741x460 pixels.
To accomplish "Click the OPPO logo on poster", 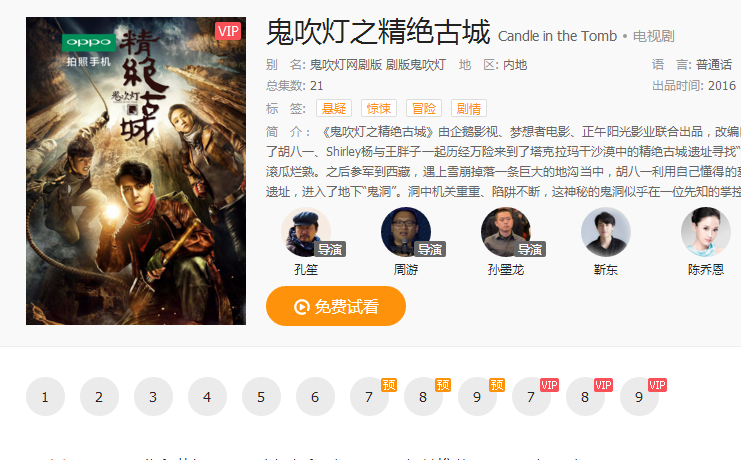I will pyautogui.click(x=89, y=43).
